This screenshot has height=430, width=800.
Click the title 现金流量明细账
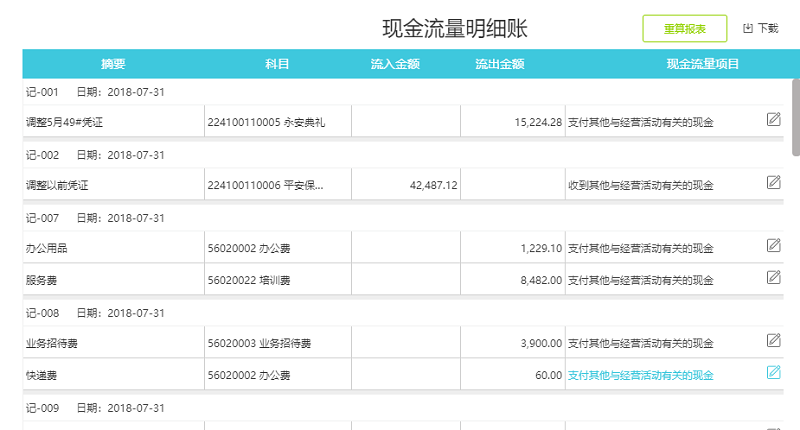click(x=455, y=29)
